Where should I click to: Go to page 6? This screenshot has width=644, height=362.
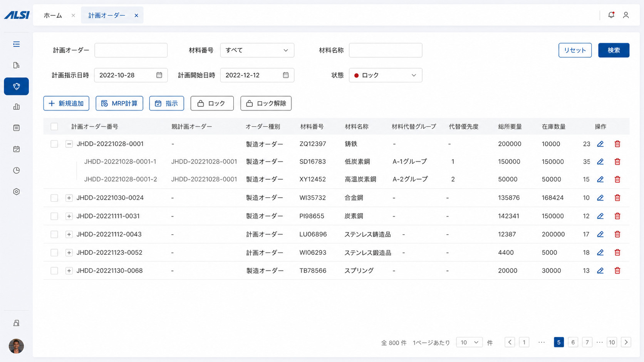coord(573,342)
